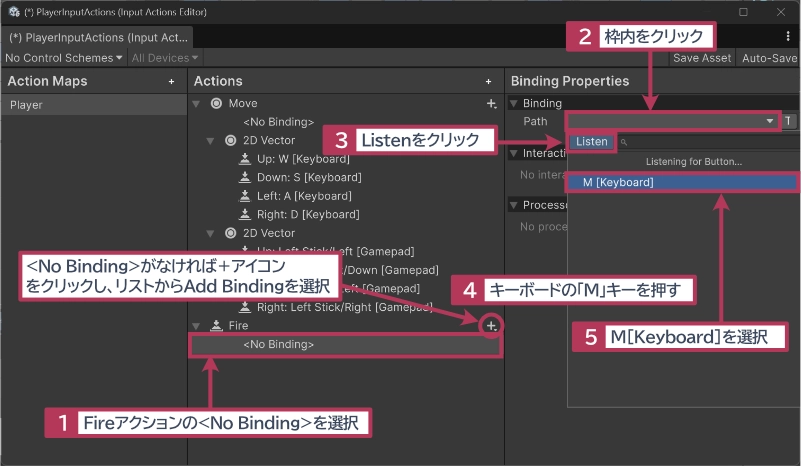801x466 pixels.
Task: Collapse the Fire action arrow
Action: (x=199, y=326)
